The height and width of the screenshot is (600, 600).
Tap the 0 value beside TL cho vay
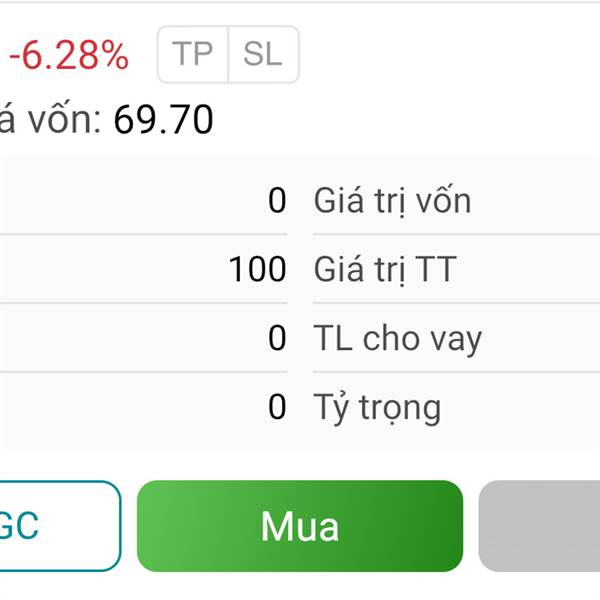pos(277,339)
